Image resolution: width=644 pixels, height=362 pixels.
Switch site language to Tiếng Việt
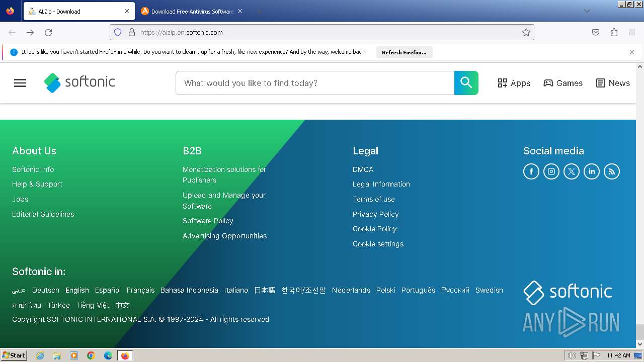pos(93,305)
